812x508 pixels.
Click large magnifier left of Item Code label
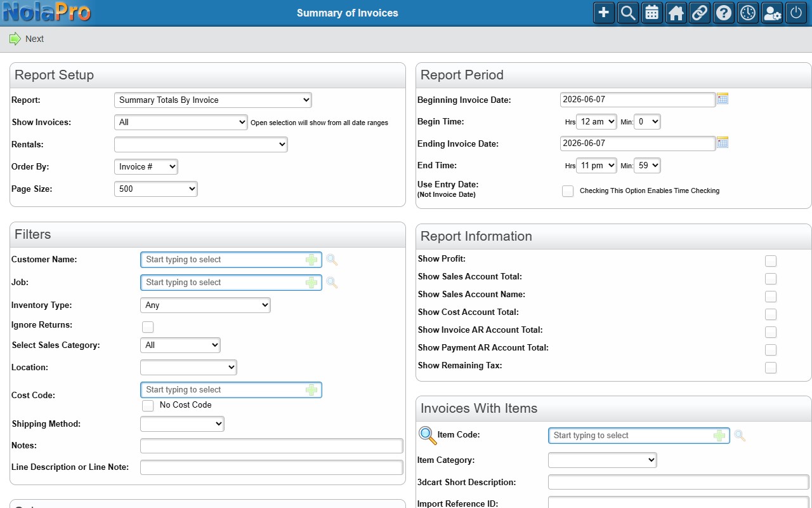click(428, 436)
